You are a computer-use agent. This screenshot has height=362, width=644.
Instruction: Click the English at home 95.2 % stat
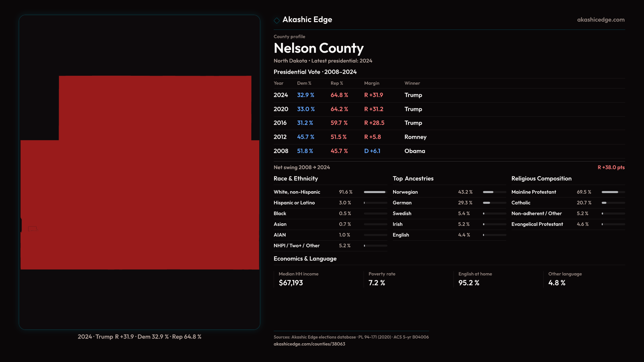[469, 283]
